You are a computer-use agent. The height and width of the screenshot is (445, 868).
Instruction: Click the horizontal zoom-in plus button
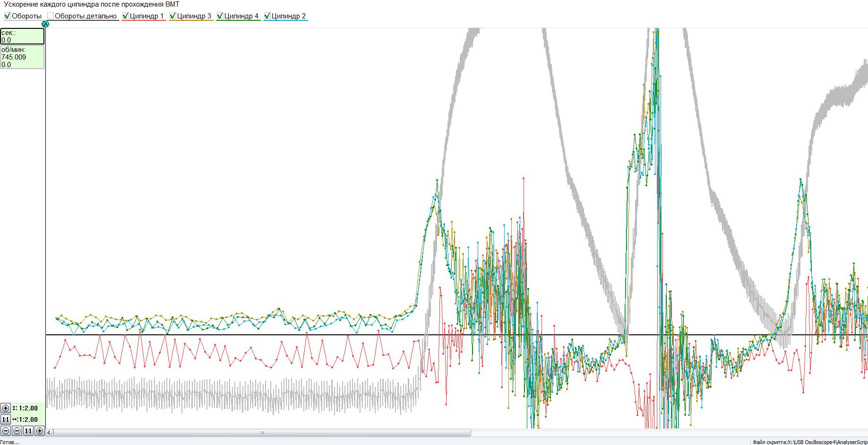[40, 431]
